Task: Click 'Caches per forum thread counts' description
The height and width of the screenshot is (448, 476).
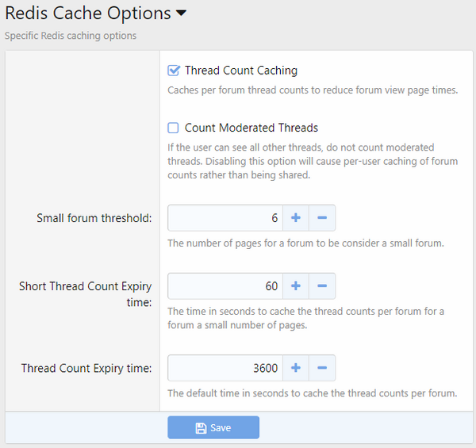Action: coord(313,90)
